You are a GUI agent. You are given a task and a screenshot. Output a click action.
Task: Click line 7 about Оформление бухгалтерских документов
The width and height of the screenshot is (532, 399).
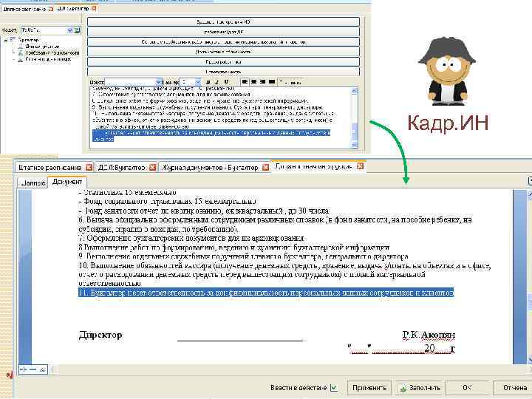(191, 238)
